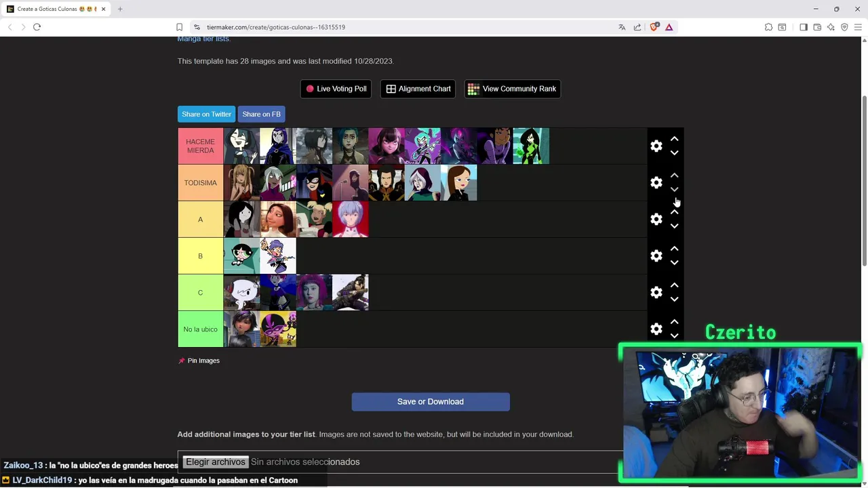868x488 pixels.
Task: Move tier B row down with arrow
Action: point(674,263)
